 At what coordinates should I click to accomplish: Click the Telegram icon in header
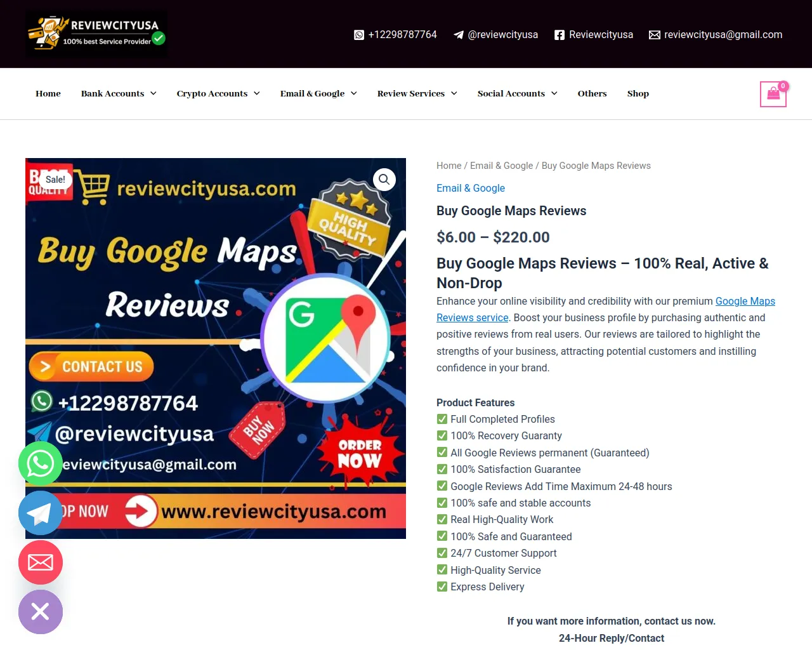[x=459, y=35]
